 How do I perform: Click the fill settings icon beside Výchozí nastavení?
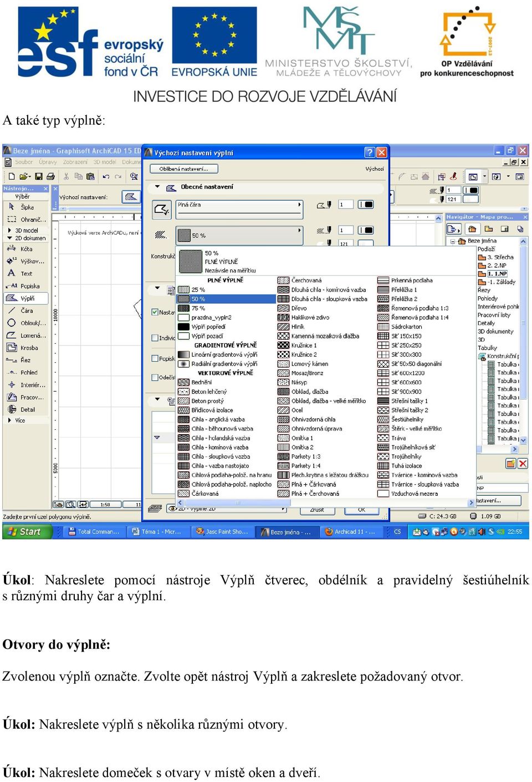click(x=131, y=197)
